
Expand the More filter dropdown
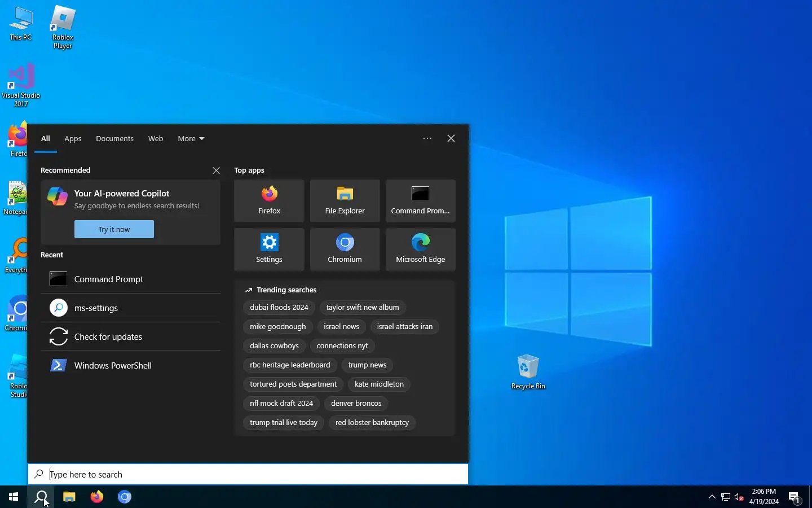(x=191, y=138)
